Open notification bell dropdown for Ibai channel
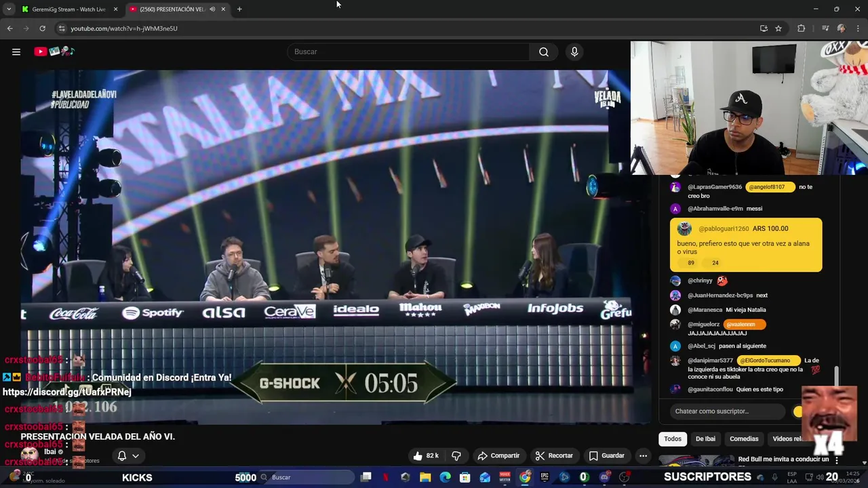Image resolution: width=868 pixels, height=488 pixels. click(128, 455)
